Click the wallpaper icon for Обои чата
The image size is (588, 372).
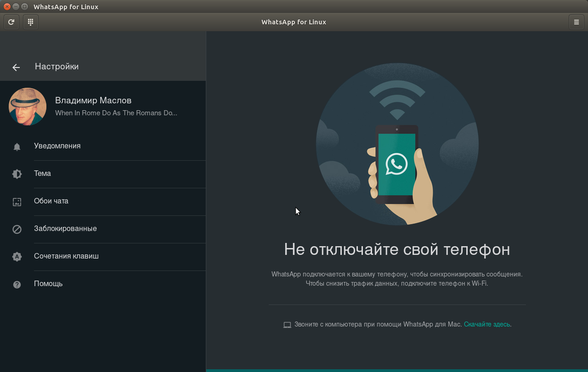[x=17, y=202]
